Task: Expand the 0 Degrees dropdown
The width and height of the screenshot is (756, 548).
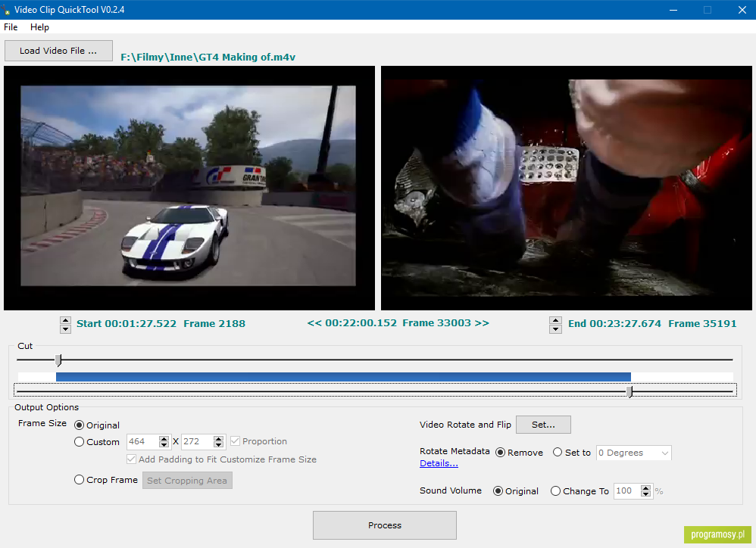Action: pyautogui.click(x=633, y=453)
